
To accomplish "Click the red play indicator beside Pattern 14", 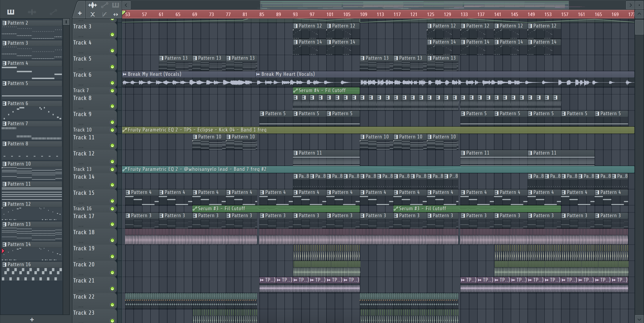I will pos(3,251).
